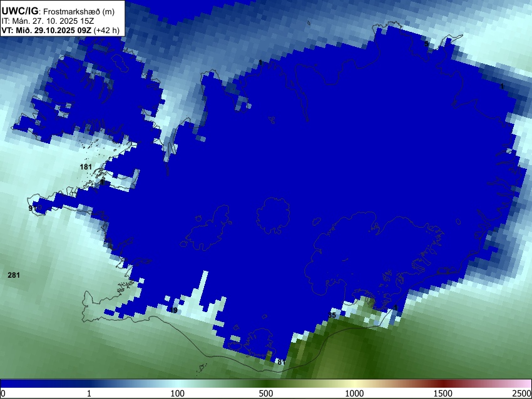Click the legend tick label "1000"
The image size is (532, 399).
354,393
